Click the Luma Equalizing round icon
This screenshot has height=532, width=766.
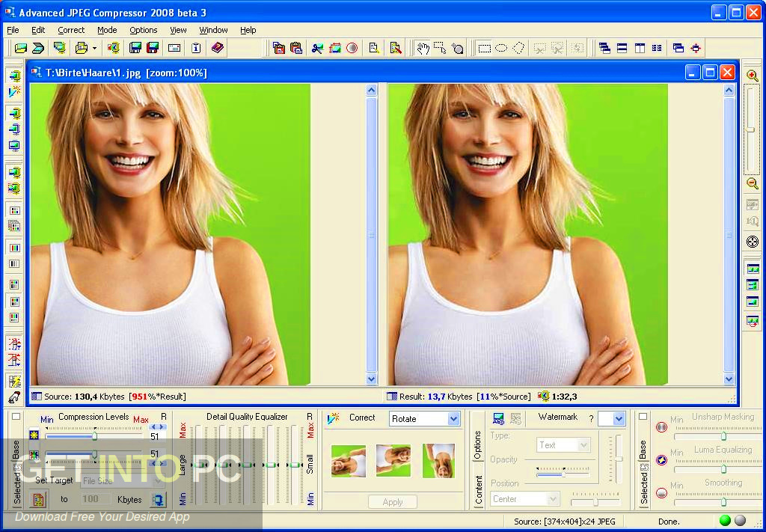point(661,459)
